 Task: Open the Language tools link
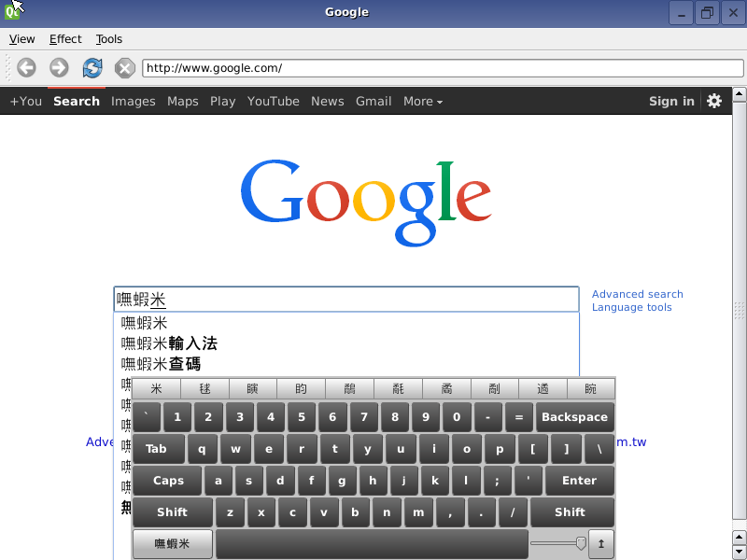point(632,307)
